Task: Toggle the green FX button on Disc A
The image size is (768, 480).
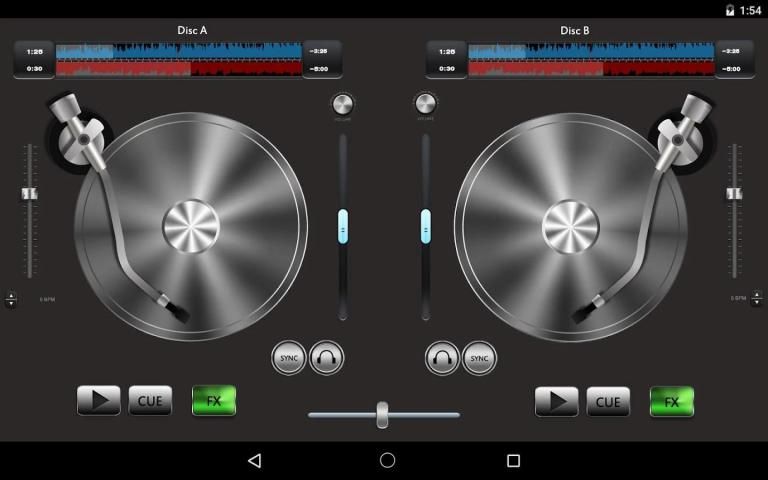Action: 214,401
